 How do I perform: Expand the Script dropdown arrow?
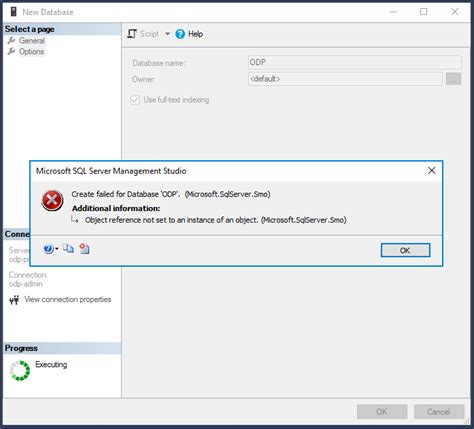pyautogui.click(x=167, y=34)
